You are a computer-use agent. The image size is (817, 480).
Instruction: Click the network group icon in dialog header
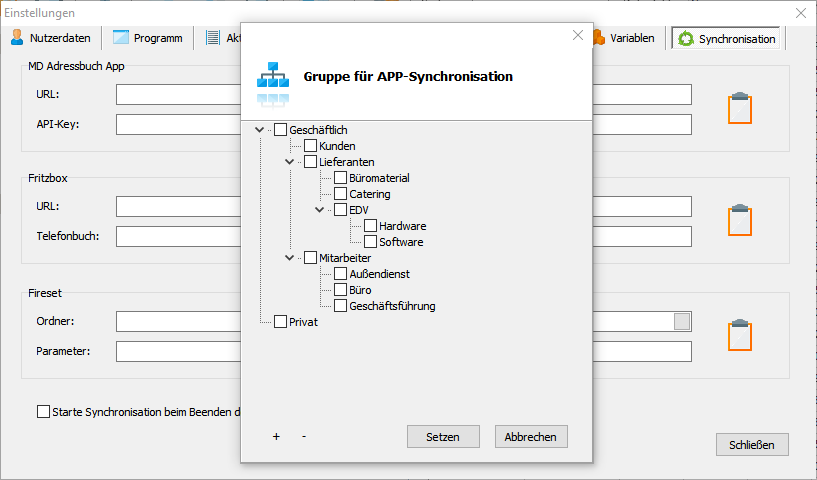272,77
